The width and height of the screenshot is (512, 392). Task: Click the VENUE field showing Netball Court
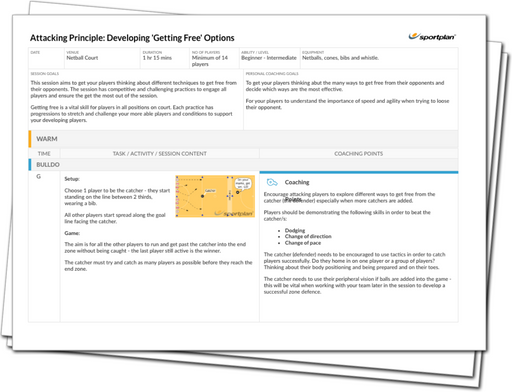(x=102, y=58)
